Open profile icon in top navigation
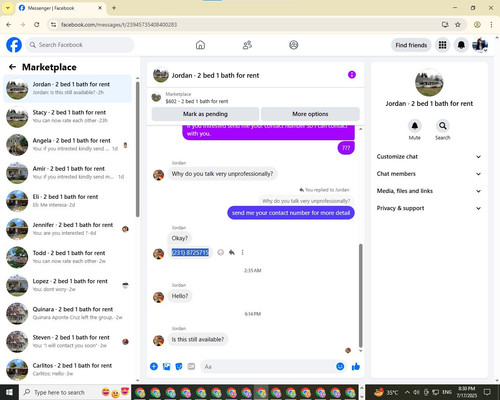 (x=294, y=45)
